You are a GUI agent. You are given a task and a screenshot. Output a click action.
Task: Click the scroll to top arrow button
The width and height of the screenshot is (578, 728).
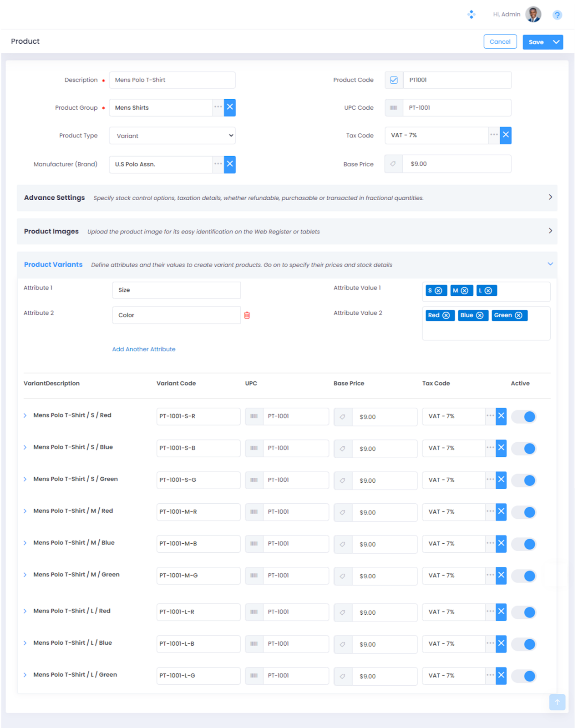[x=557, y=702]
